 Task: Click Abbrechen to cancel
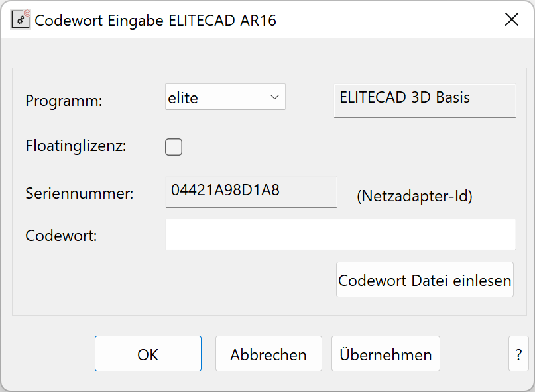tap(268, 354)
